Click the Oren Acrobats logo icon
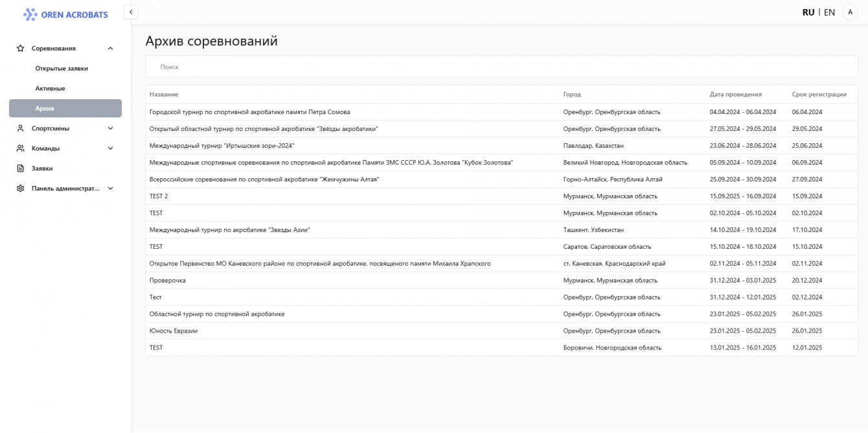The width and height of the screenshot is (868, 433). 30,14
